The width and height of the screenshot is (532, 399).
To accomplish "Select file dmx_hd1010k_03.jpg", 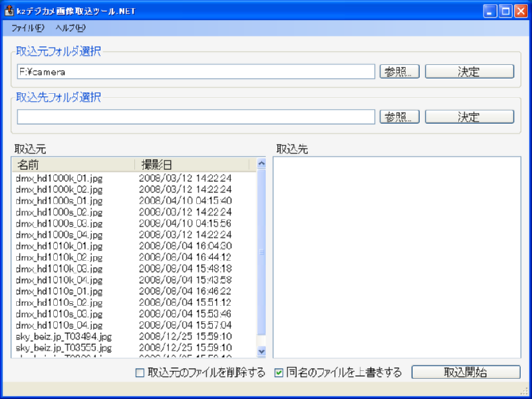I will (x=59, y=269).
